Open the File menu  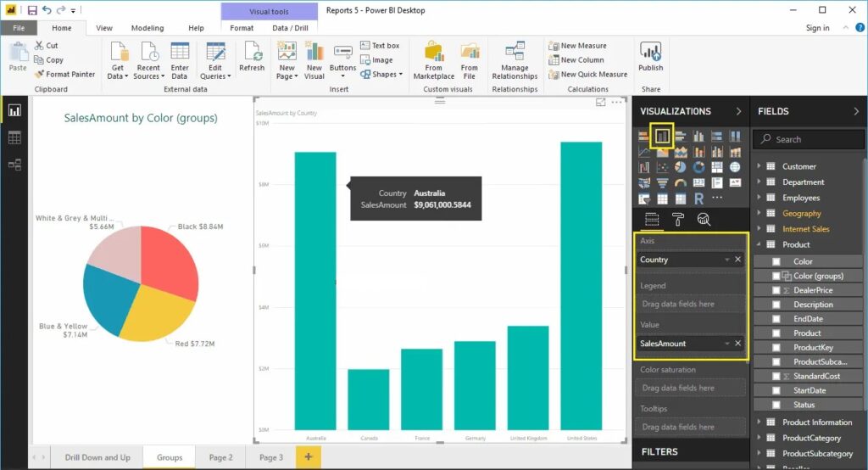click(x=19, y=28)
